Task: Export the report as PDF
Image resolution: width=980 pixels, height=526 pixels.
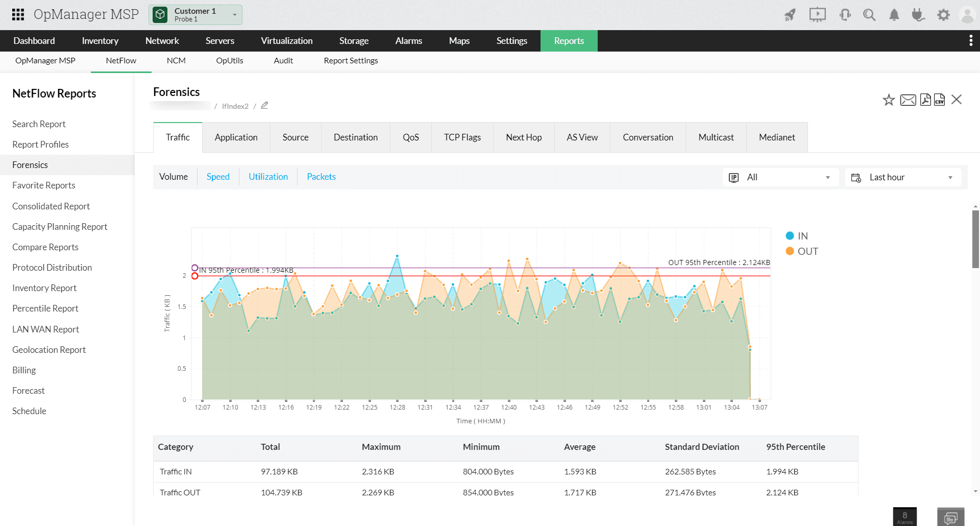Action: [925, 100]
